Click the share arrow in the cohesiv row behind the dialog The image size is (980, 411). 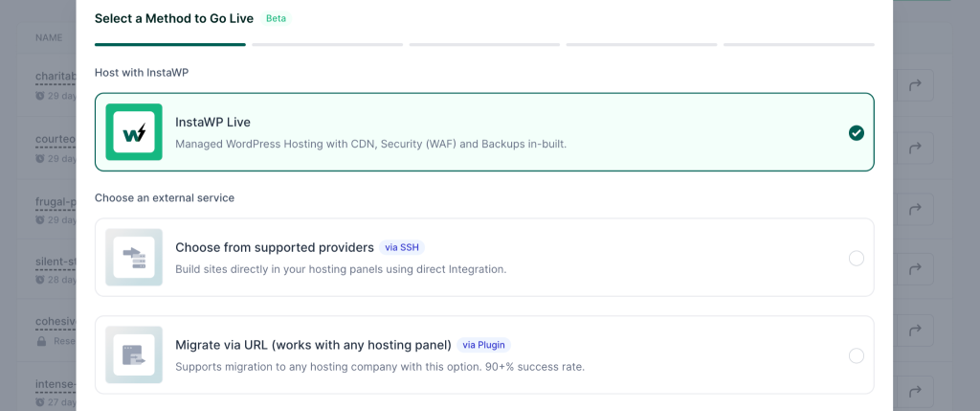point(915,330)
